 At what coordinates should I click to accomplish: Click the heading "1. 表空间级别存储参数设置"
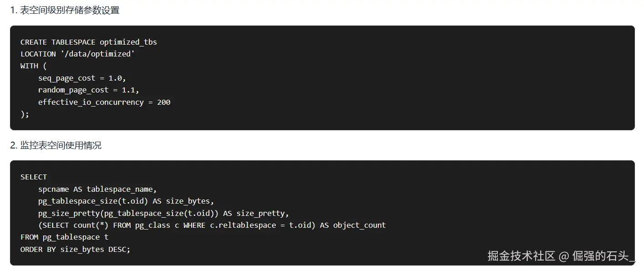click(65, 10)
